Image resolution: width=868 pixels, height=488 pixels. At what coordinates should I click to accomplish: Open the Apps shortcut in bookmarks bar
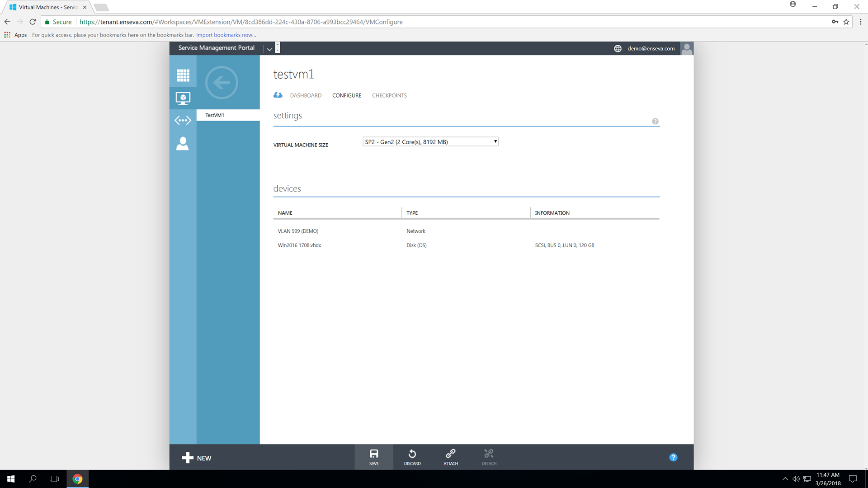[15, 35]
